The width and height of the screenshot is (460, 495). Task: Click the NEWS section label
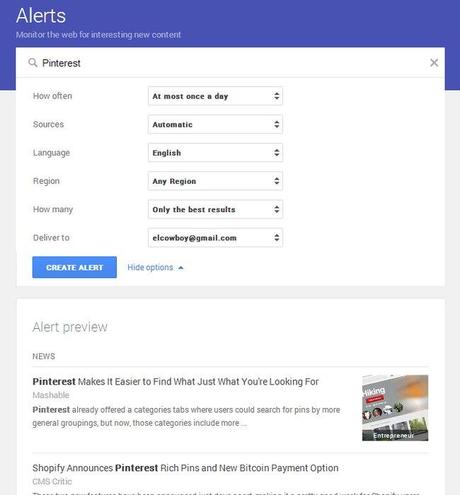[44, 356]
